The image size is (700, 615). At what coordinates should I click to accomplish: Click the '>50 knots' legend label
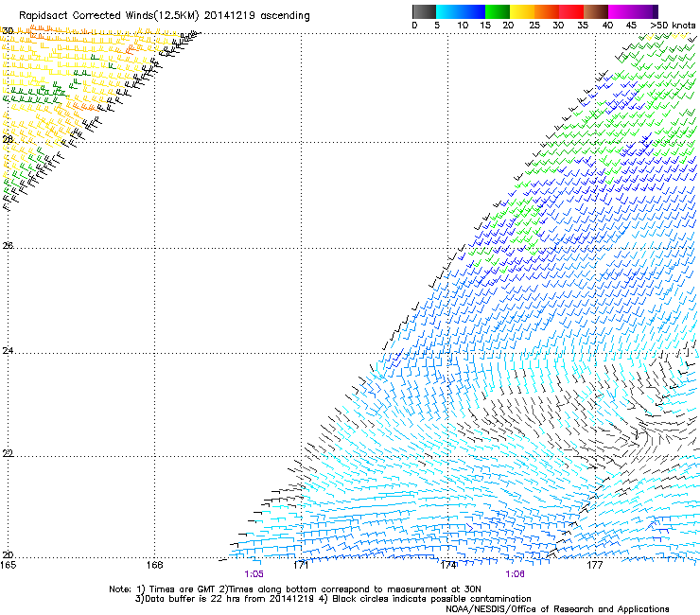point(673,25)
